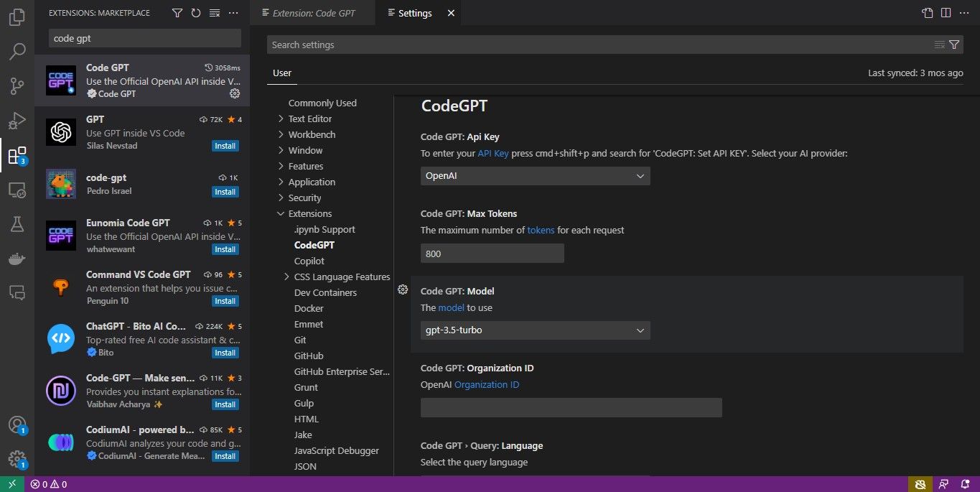Open the Docker view
The width and height of the screenshot is (980, 492).
point(16,259)
